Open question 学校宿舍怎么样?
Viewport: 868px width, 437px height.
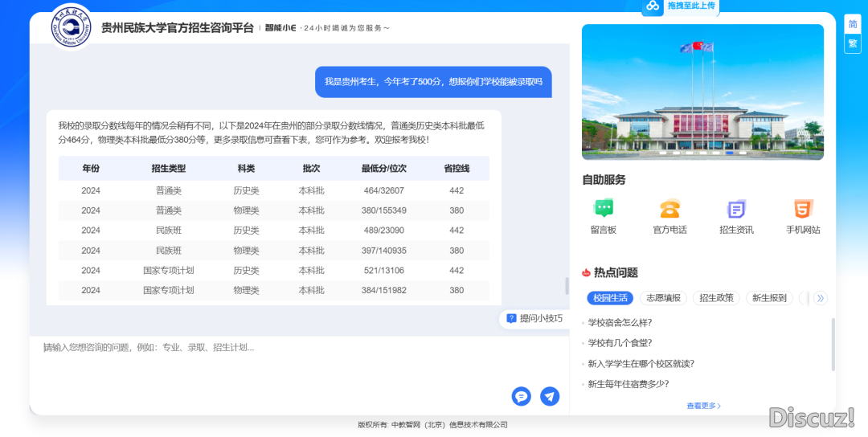[620, 322]
